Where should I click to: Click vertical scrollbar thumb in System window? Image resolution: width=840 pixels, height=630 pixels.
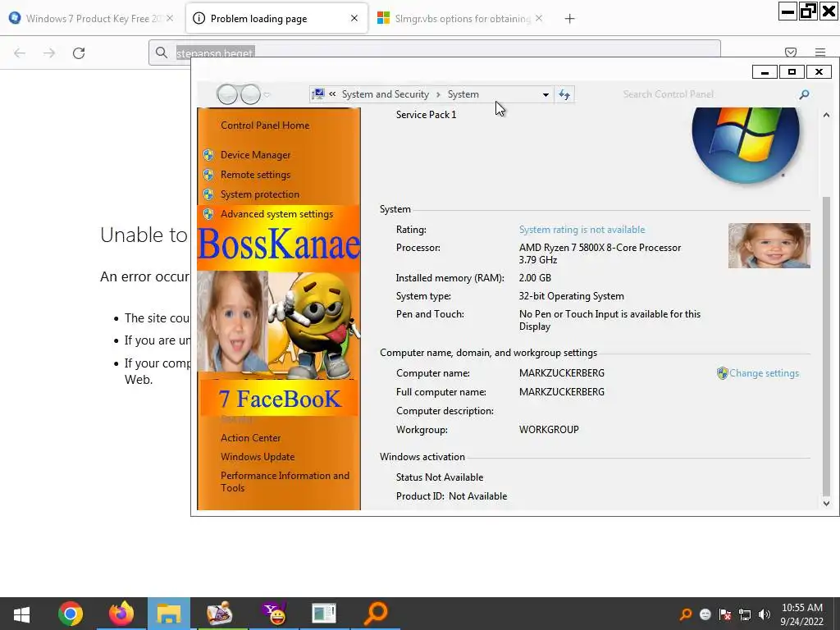coord(826,345)
